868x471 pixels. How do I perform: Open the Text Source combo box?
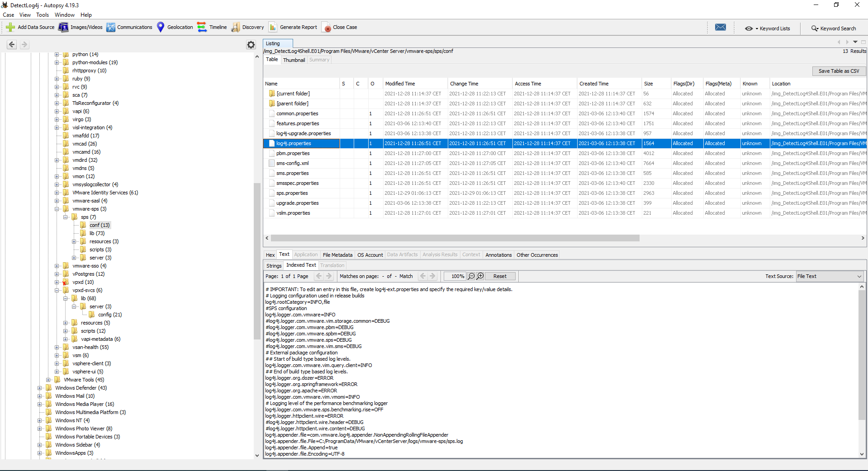(x=829, y=276)
